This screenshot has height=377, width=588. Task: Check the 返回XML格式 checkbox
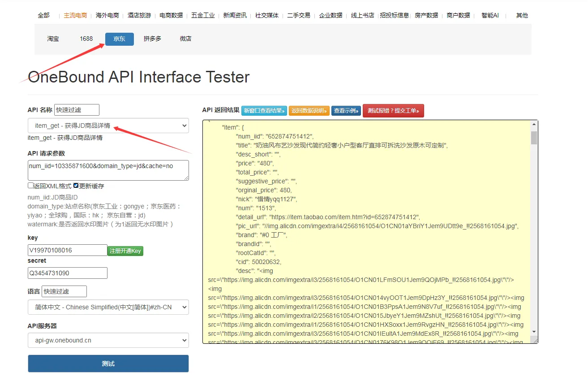(x=30, y=186)
